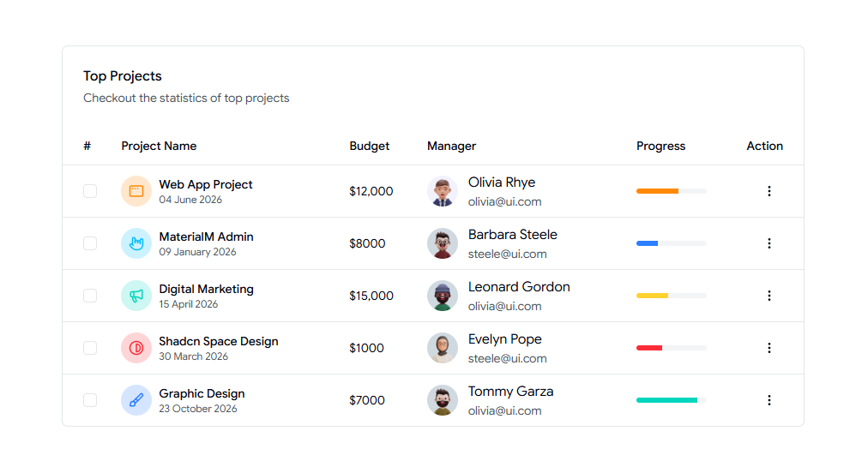The image size is (868, 467).
Task: Click the Project Name column header
Action: [159, 147]
